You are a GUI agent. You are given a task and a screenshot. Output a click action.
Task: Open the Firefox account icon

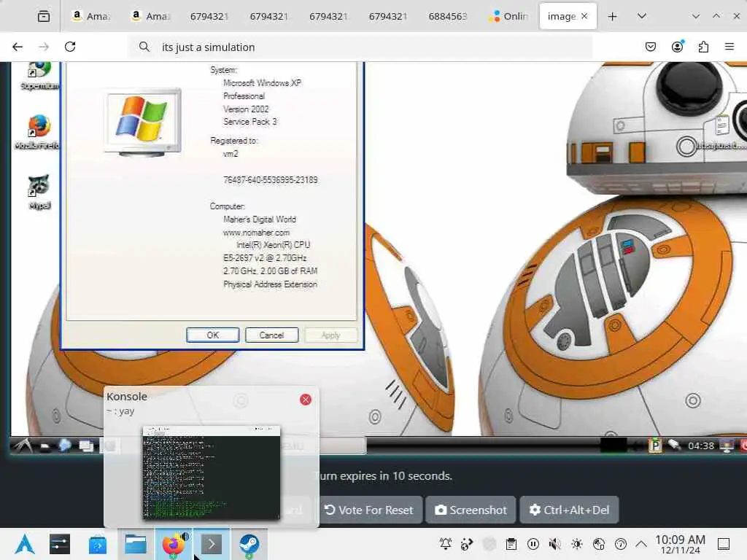tap(677, 47)
